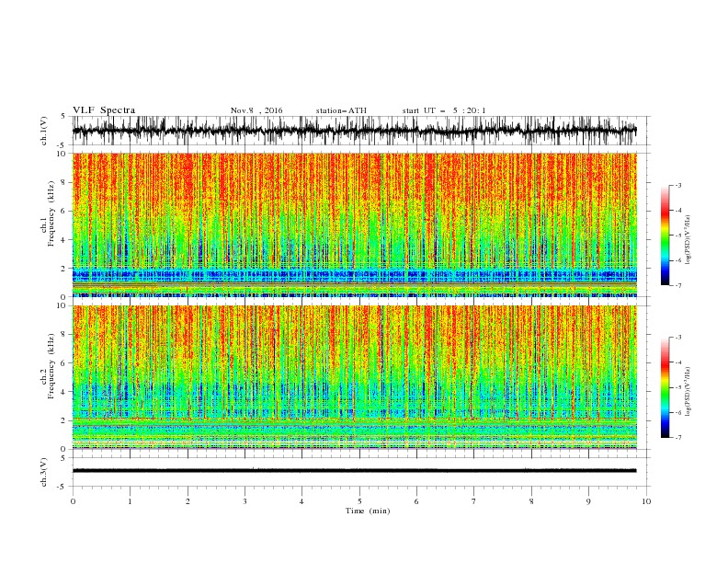This screenshot has height=563, width=728.
Task: Click the upper color bar's log(PSD) label
Action: pyautogui.click(x=688, y=240)
